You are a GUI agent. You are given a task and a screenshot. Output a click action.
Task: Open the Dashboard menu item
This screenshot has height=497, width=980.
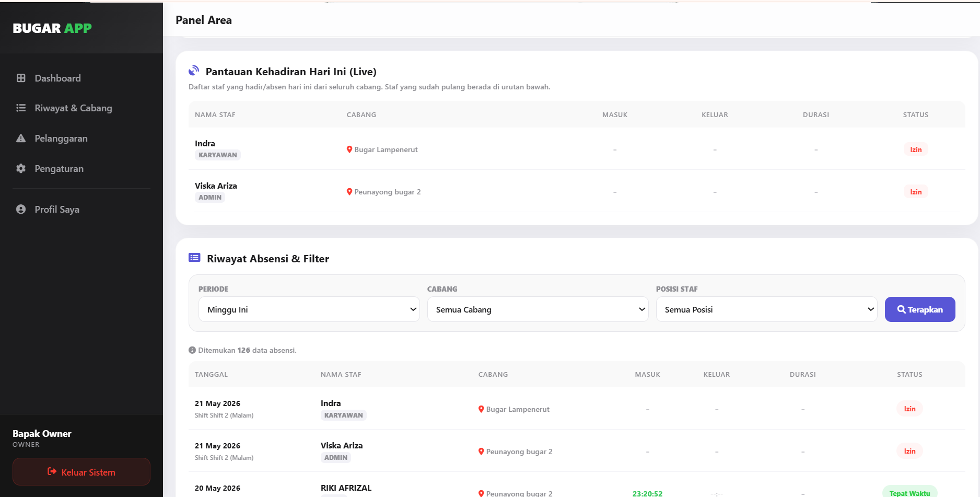tap(81, 78)
